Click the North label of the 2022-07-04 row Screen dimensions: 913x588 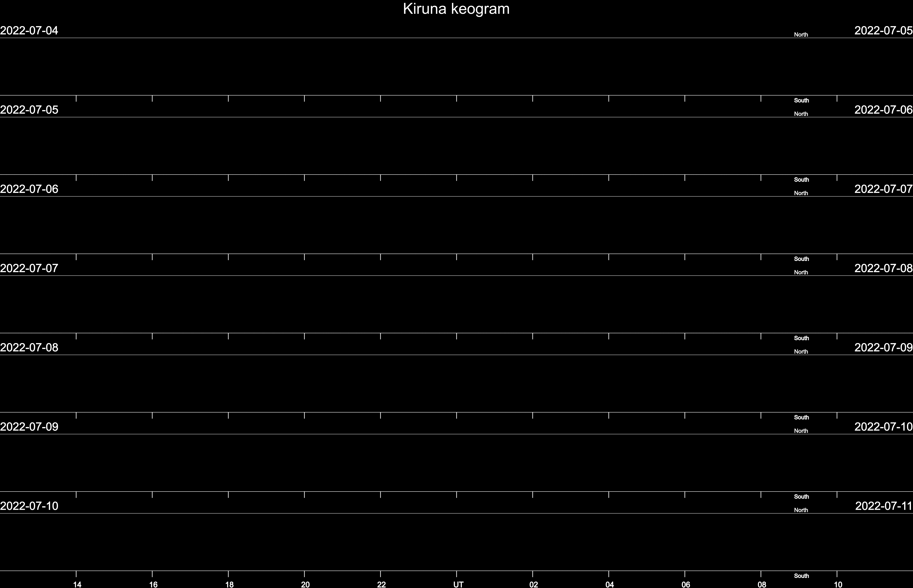click(x=801, y=35)
